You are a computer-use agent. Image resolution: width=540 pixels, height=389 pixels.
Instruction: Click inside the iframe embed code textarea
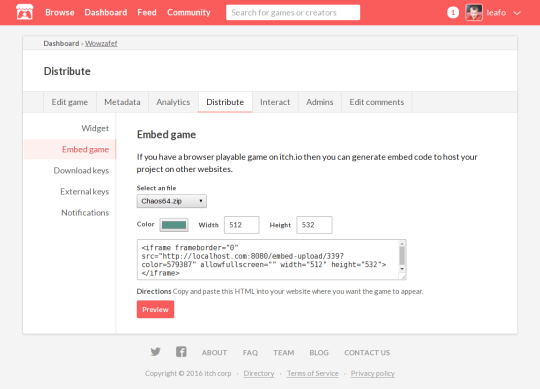coord(268,260)
